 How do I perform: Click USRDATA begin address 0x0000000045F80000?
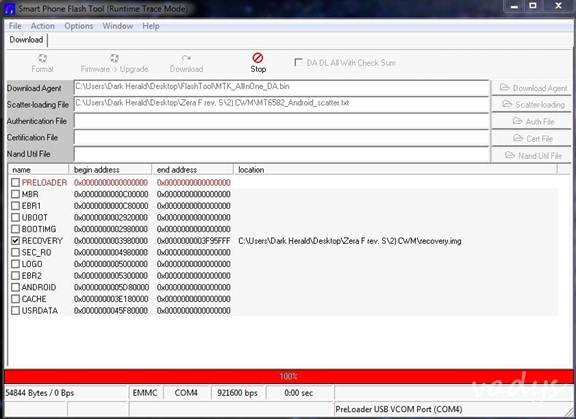click(x=111, y=311)
